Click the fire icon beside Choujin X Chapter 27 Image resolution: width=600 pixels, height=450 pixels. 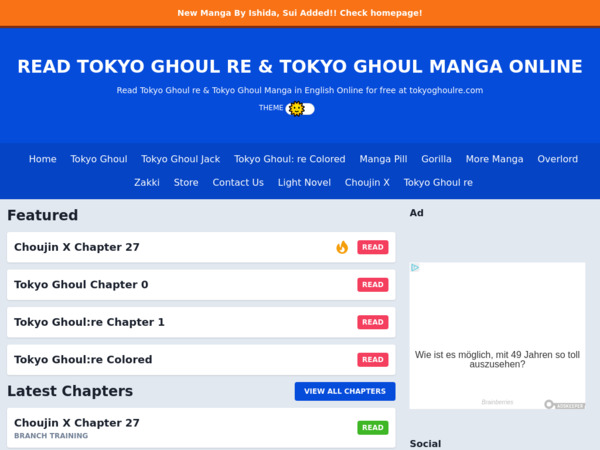342,247
